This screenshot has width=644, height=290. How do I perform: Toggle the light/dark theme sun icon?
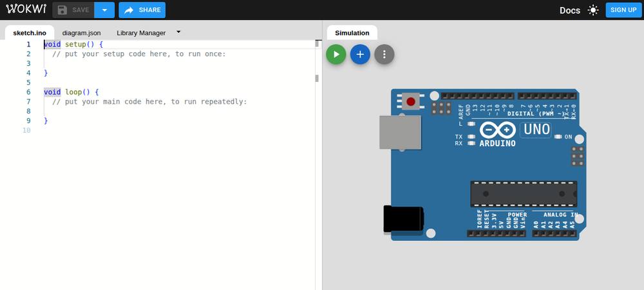(593, 10)
